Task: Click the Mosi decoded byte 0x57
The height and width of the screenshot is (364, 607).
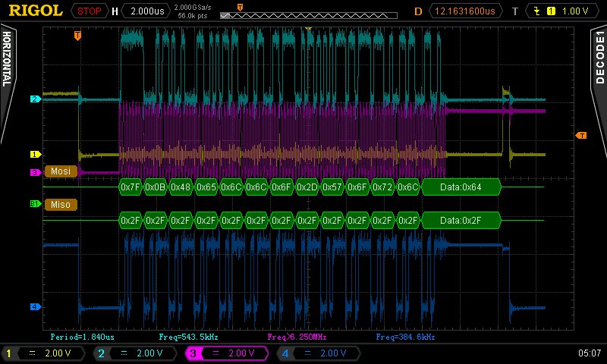Action: 332,187
